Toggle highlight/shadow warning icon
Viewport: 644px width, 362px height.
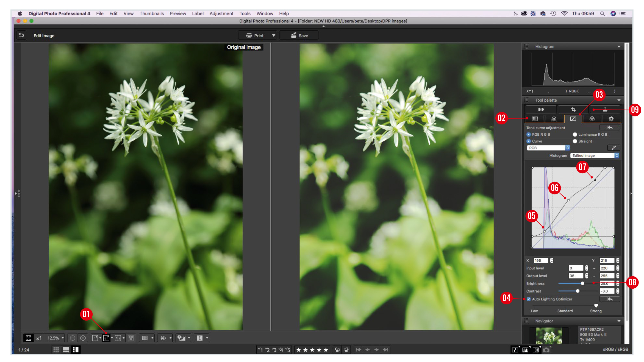181,338
